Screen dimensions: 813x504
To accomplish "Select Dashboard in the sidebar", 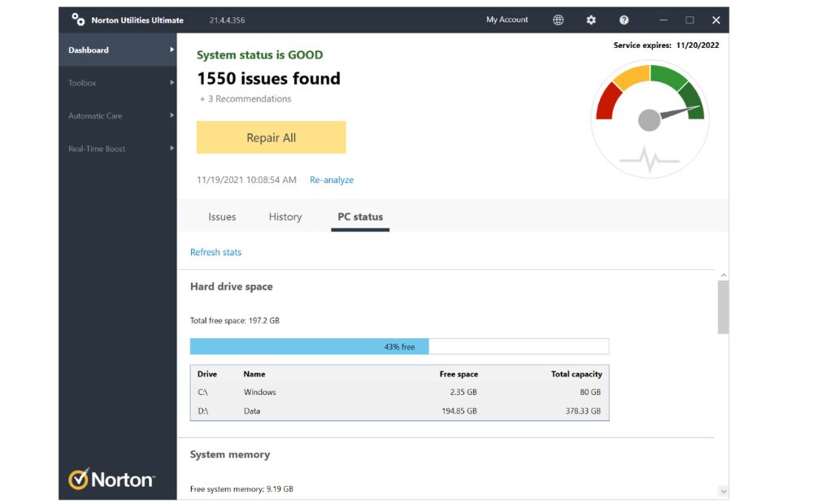I will coord(117,50).
